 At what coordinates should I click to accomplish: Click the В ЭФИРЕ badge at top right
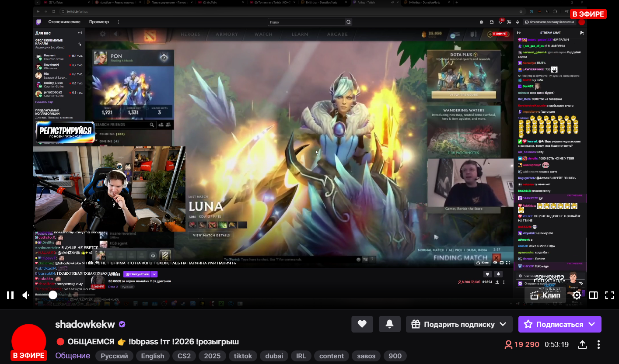click(x=588, y=14)
